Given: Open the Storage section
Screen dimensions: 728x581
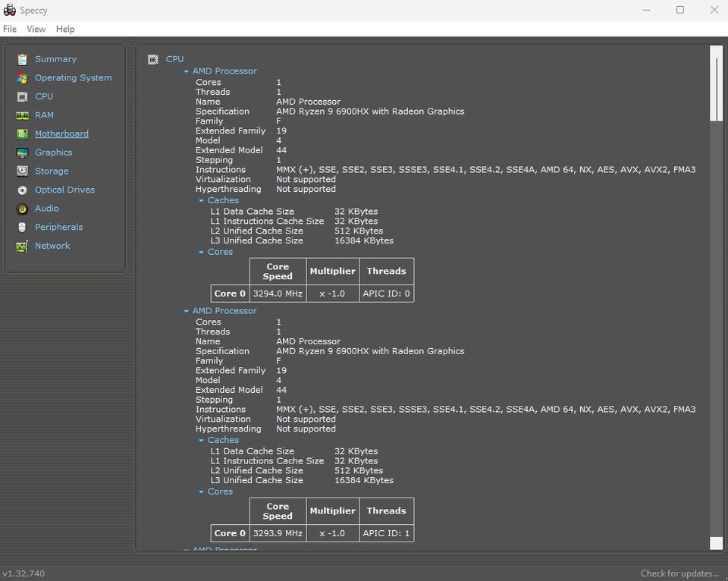Looking at the screenshot, I should [x=52, y=171].
